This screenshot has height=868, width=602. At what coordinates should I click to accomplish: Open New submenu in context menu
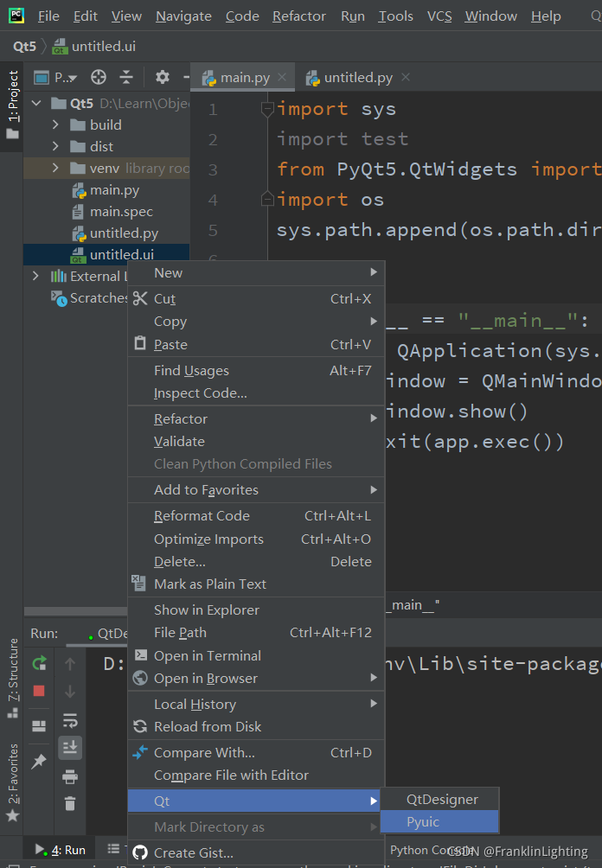(256, 273)
